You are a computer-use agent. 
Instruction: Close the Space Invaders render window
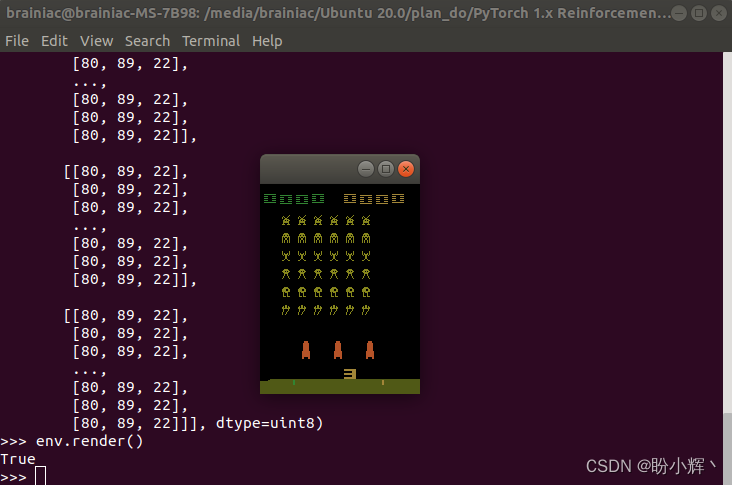[x=406, y=169]
